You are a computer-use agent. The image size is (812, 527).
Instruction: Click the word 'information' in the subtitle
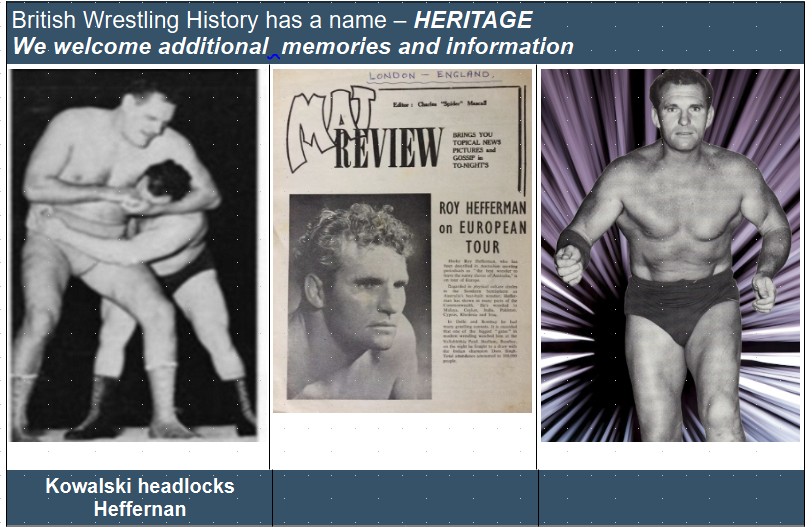[x=510, y=46]
